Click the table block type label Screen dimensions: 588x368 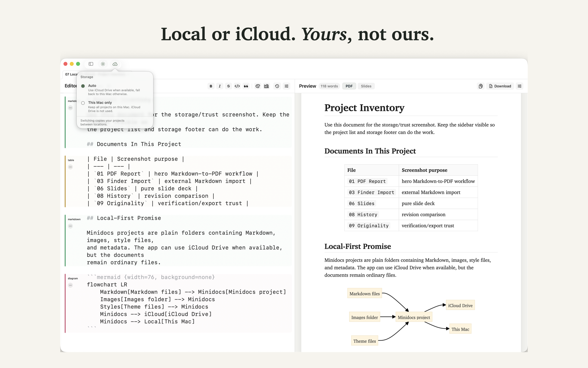71,160
